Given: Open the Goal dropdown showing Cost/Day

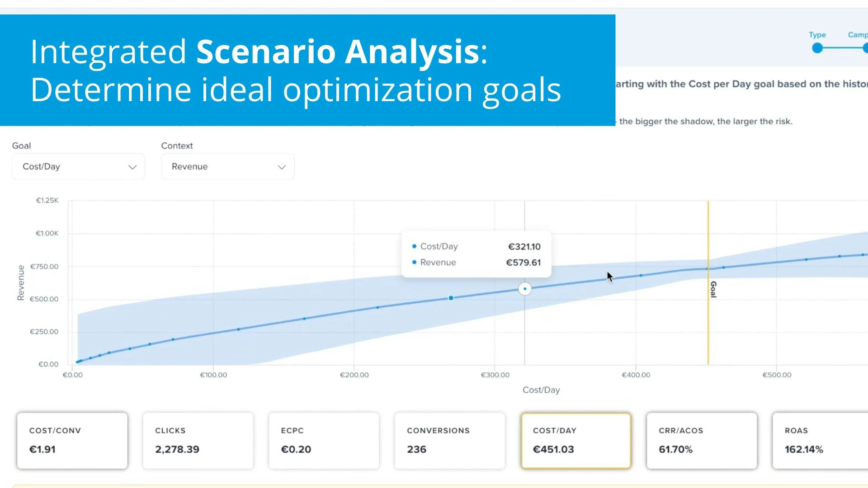Looking at the screenshot, I should click(78, 167).
